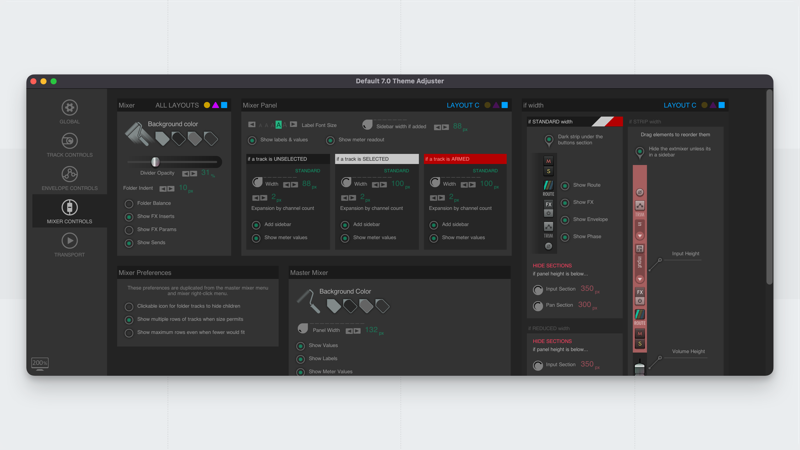Enable the Folder Balance option
The height and width of the screenshot is (450, 800).
pos(129,204)
